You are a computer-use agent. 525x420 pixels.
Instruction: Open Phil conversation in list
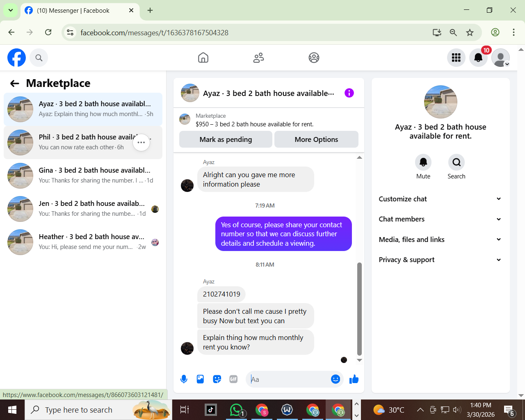coord(83,142)
